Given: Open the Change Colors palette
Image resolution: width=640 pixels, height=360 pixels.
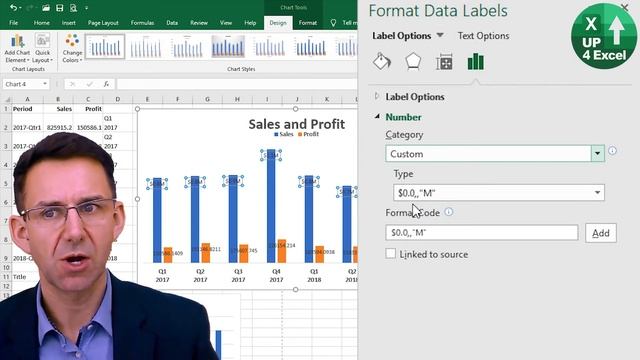Looking at the screenshot, I should click(72, 49).
